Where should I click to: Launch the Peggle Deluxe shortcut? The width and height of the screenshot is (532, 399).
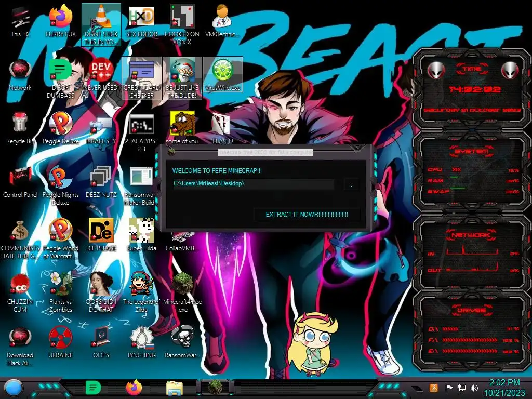pyautogui.click(x=60, y=129)
